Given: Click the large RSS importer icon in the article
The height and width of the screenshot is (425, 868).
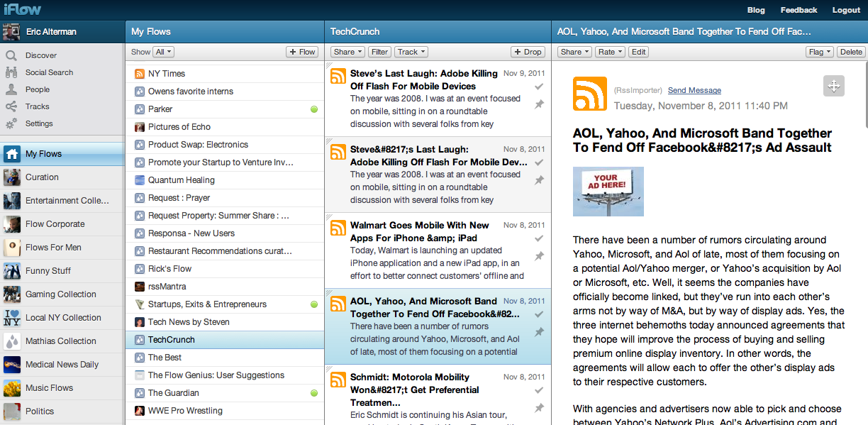Looking at the screenshot, I should tap(590, 94).
